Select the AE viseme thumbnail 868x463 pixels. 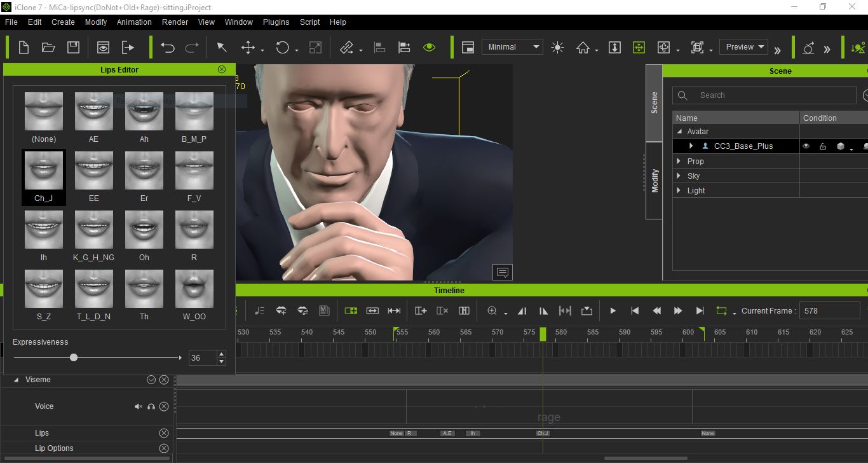coord(94,111)
